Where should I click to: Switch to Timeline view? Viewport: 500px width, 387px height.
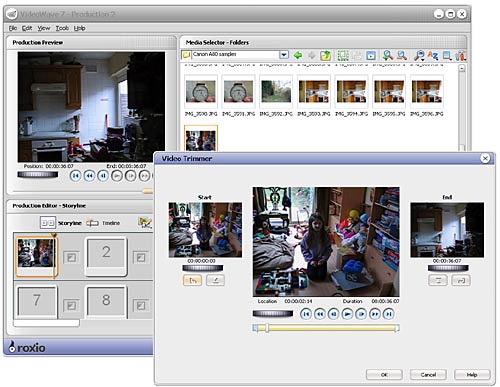coord(103,223)
